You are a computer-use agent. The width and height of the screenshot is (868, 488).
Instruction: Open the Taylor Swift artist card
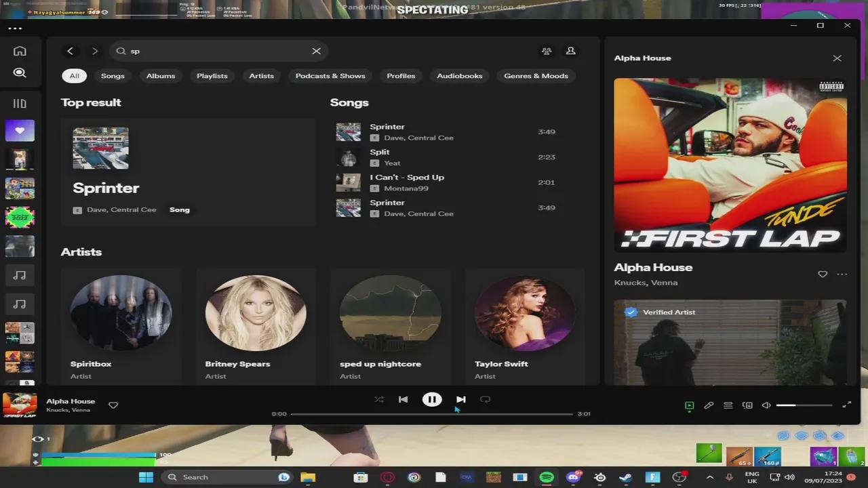pyautogui.click(x=525, y=327)
